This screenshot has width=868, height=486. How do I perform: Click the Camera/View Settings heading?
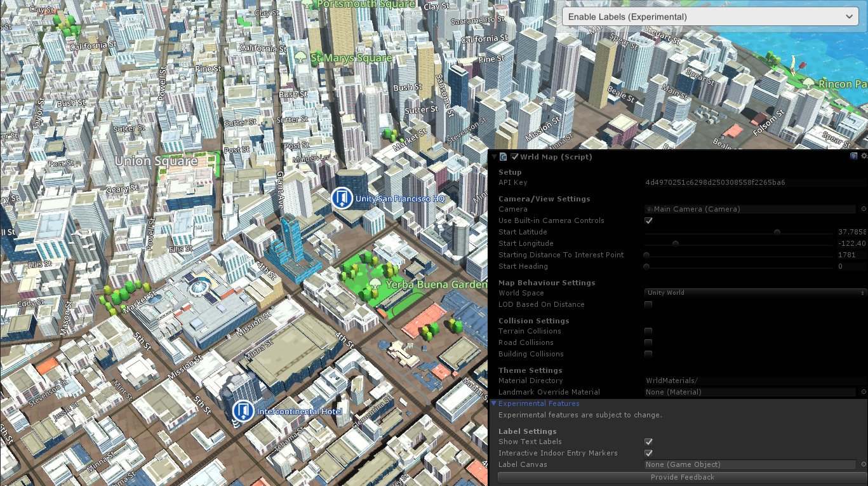[544, 199]
